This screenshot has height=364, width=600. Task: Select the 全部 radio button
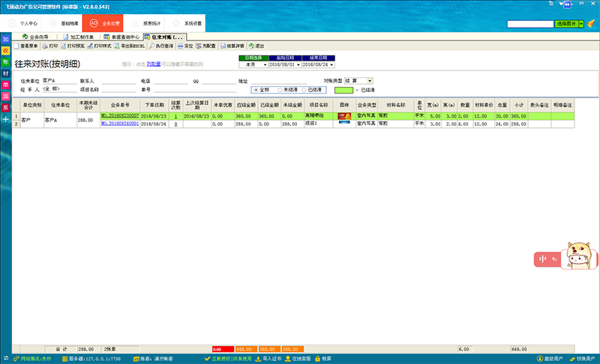[x=256, y=89]
